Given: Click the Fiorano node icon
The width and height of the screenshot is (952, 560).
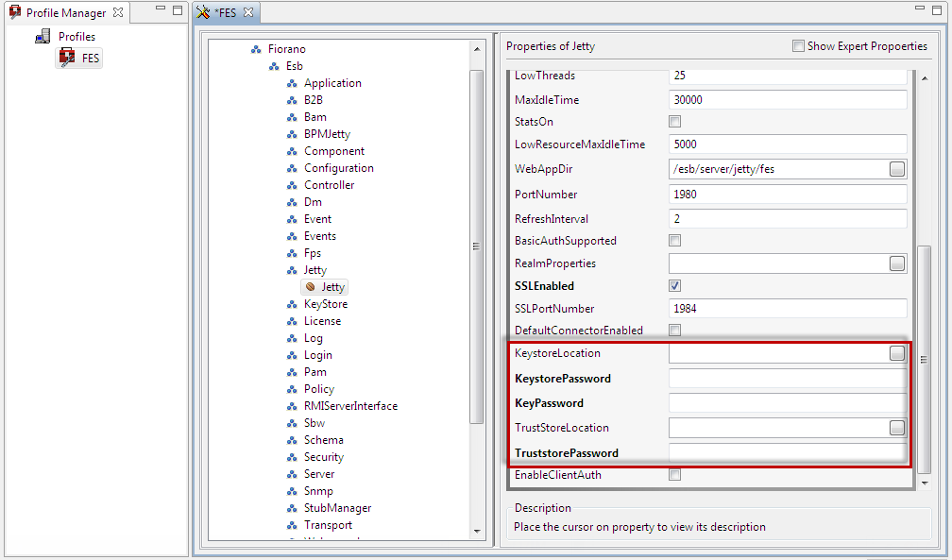Looking at the screenshot, I should click(x=256, y=49).
